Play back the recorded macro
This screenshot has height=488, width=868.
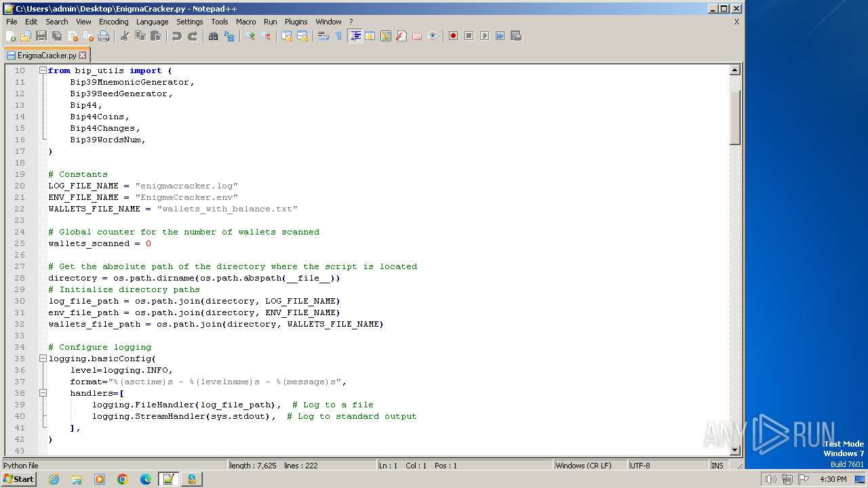click(484, 36)
